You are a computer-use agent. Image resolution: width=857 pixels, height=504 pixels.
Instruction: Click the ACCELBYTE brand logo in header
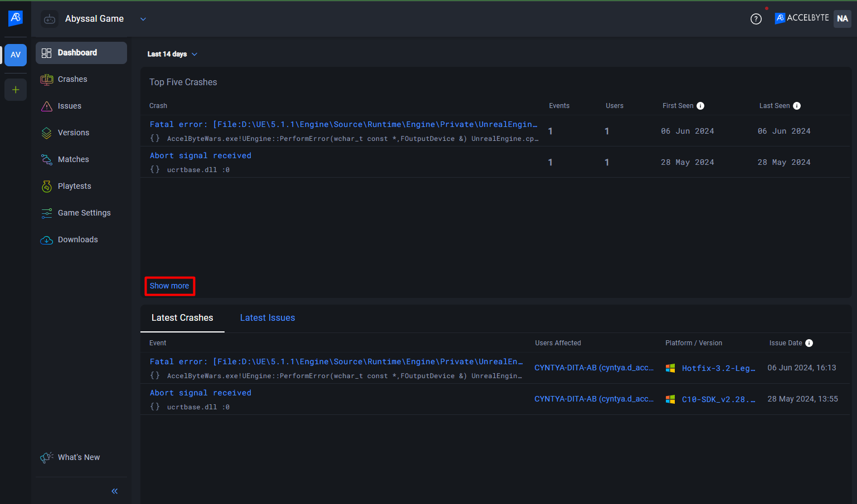coord(802,18)
